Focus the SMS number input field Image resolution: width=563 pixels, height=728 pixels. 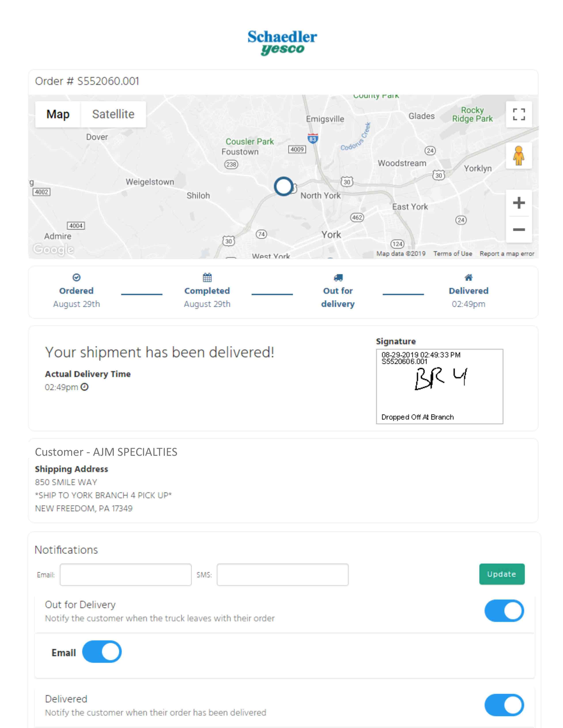tap(283, 575)
